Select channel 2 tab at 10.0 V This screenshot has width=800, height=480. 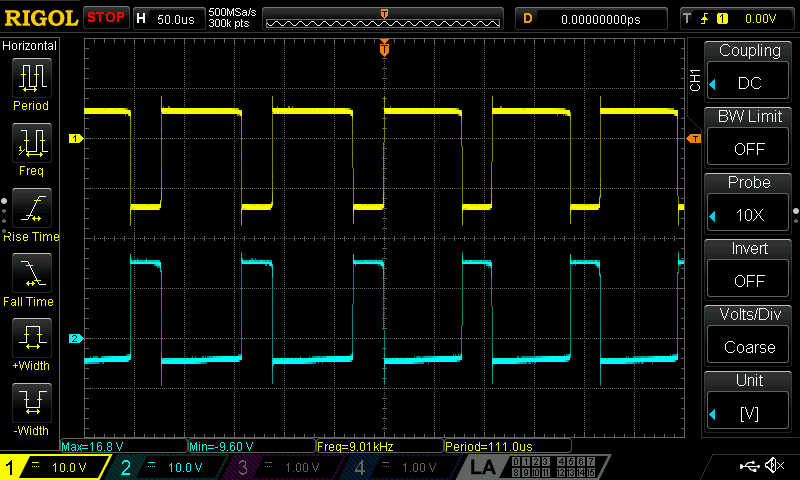pos(165,467)
